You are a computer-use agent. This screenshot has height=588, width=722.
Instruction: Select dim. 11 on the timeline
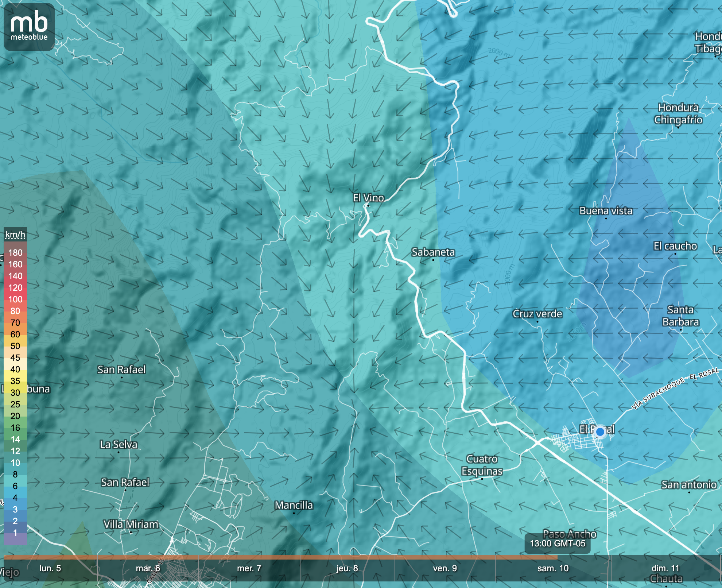tap(665, 568)
